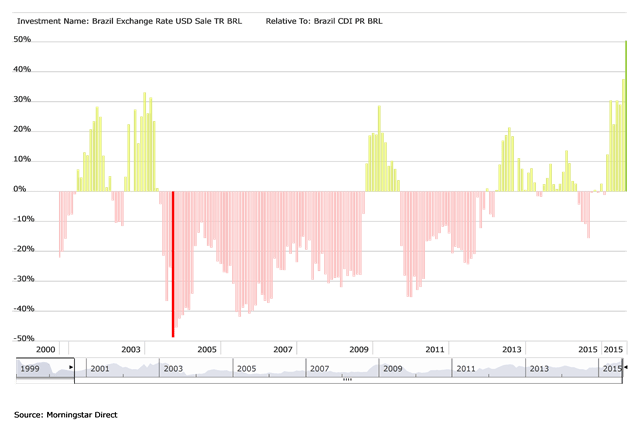Select the 2013 segment in timeline navigator

click(538, 369)
